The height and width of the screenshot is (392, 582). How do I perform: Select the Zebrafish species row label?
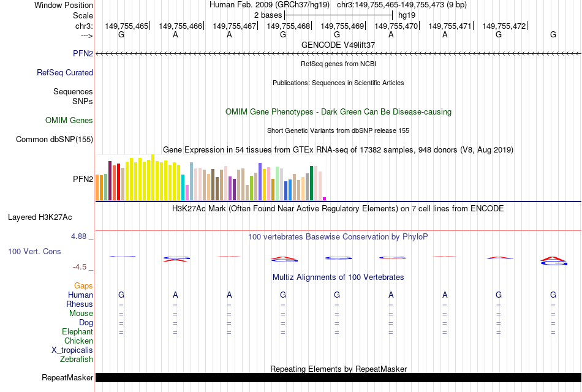(77, 359)
